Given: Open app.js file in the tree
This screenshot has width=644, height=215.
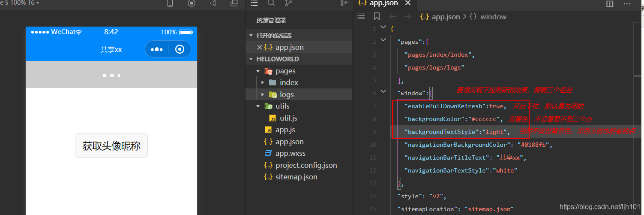Looking at the screenshot, I should click(285, 130).
